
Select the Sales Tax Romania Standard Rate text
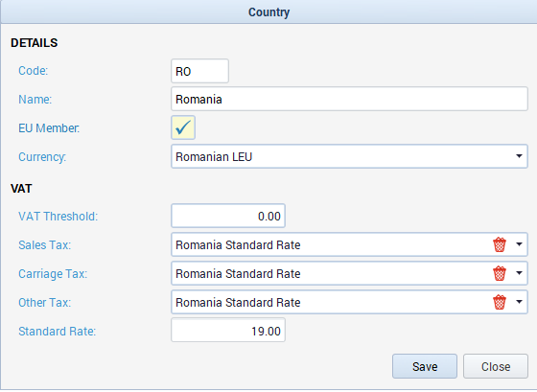(x=238, y=245)
